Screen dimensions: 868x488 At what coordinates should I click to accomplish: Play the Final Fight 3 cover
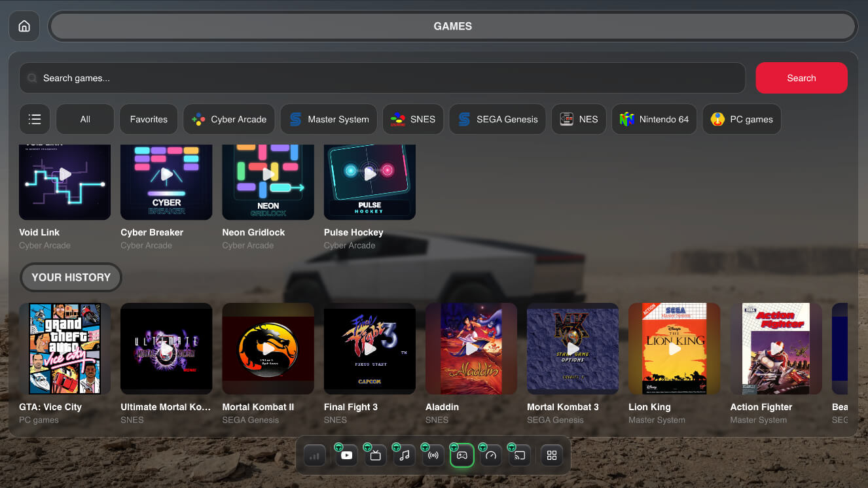[x=370, y=349]
